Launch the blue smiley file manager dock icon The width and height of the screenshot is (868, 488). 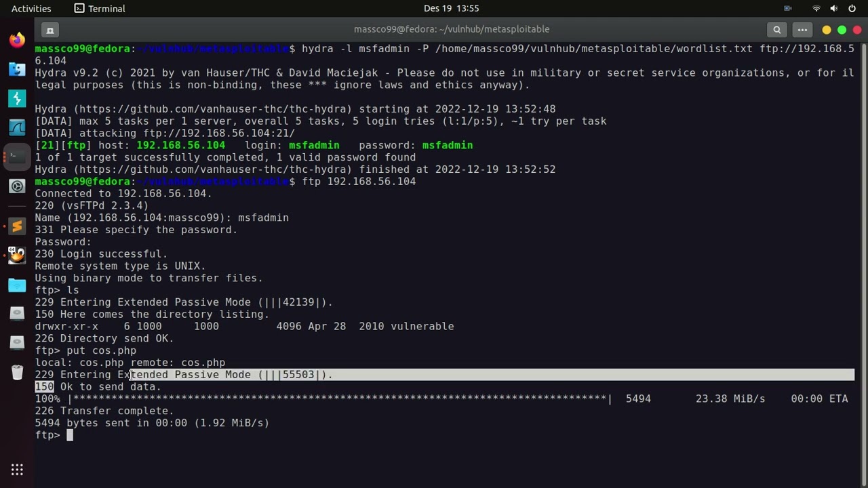(x=17, y=68)
